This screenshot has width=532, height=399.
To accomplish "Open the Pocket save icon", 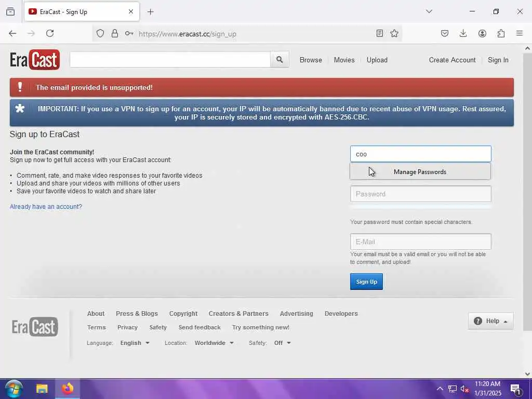I will point(445,33).
